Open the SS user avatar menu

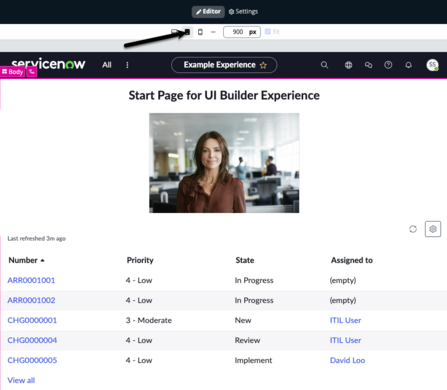(432, 65)
